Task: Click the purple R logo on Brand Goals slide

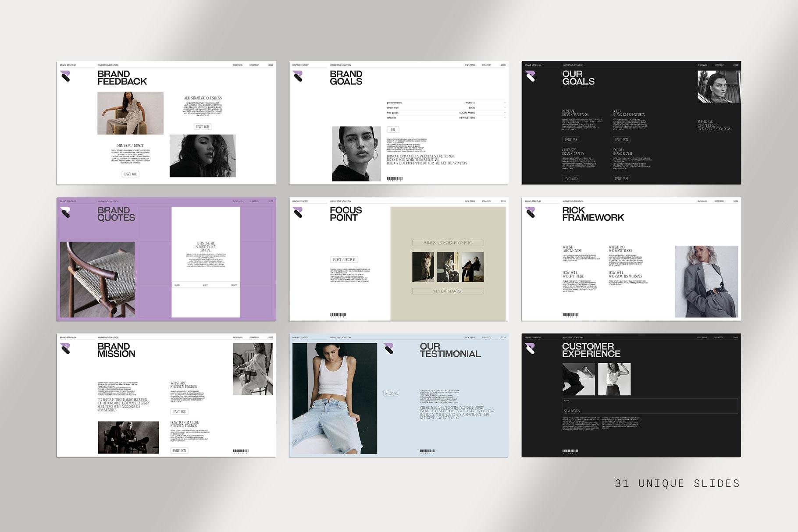Action: coord(297,76)
